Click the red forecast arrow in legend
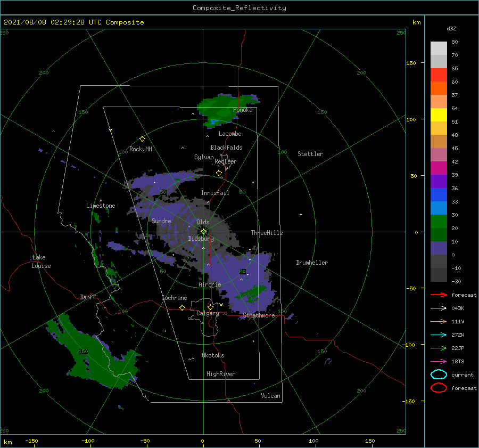Image resolution: width=479 pixels, height=448 pixels. pyautogui.click(x=439, y=295)
